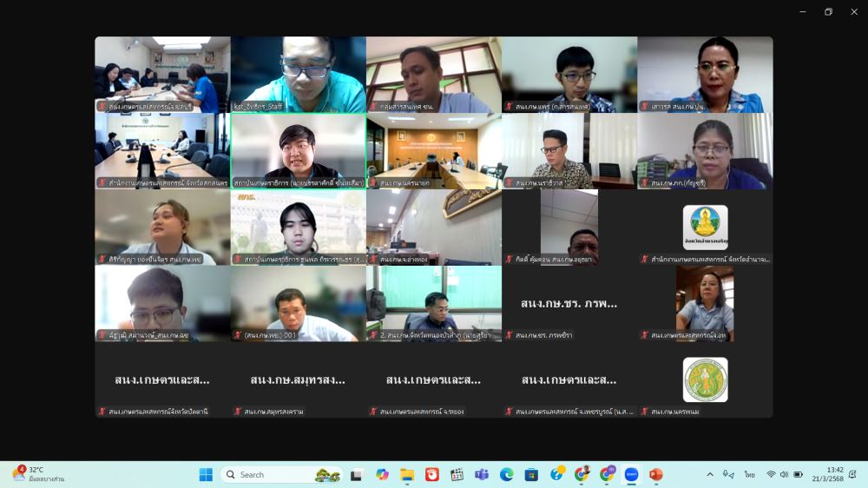Open the red screen recorder taskbar icon
Screen dimensions: 868x488
click(432, 474)
